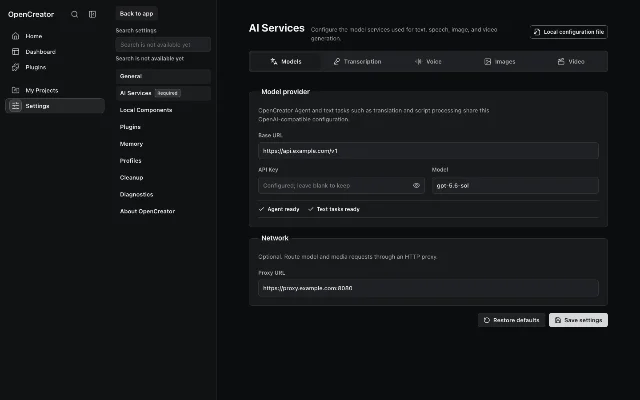Click the Text tasks ready status text
640x400 pixels.
(338, 209)
